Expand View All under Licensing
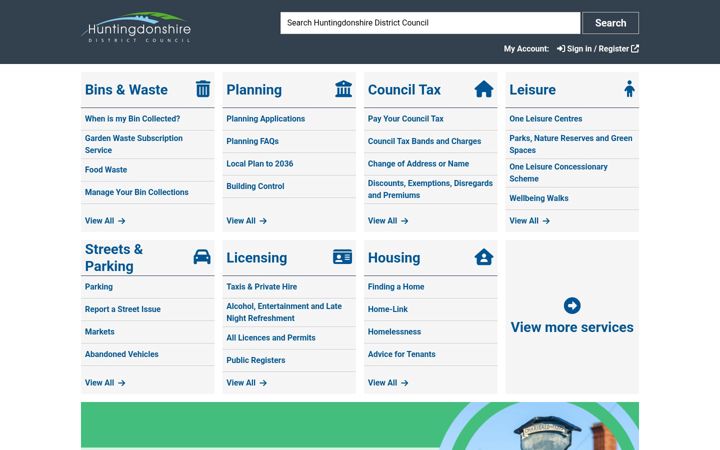The height and width of the screenshot is (450, 720). (x=247, y=383)
